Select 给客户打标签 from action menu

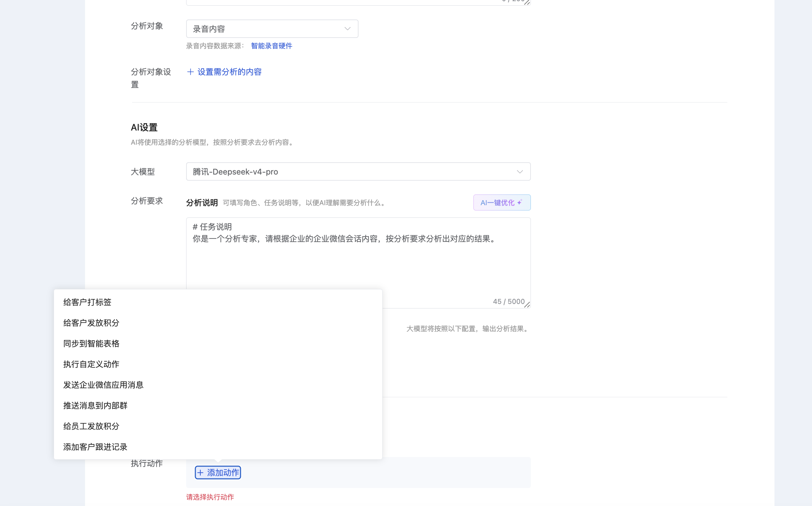[x=218, y=302]
